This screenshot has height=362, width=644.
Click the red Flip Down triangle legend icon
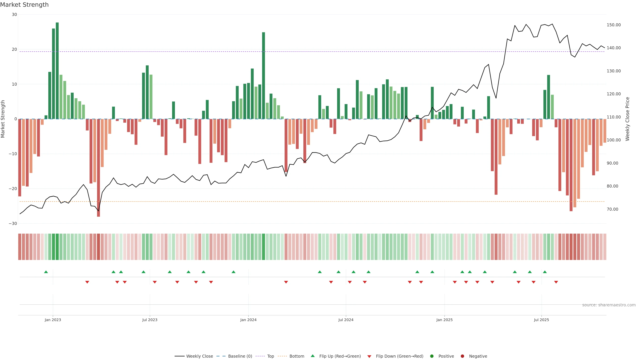tap(369, 356)
